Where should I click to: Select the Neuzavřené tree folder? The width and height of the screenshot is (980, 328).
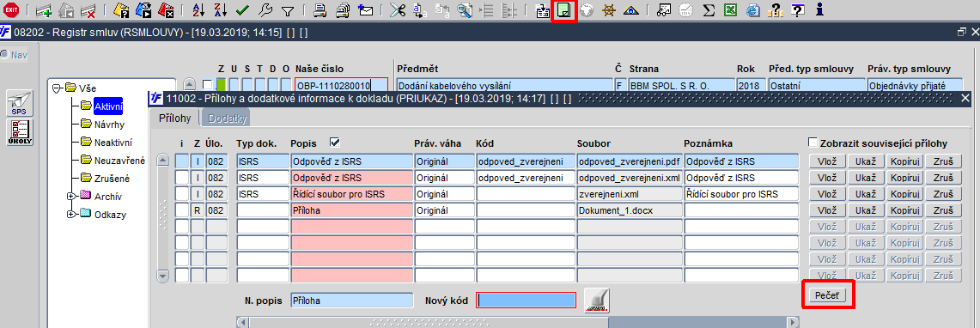click(119, 161)
